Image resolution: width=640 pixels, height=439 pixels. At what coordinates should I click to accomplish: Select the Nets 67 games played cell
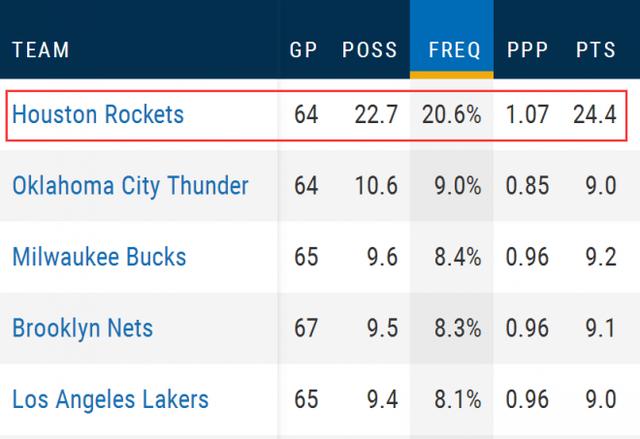306,328
